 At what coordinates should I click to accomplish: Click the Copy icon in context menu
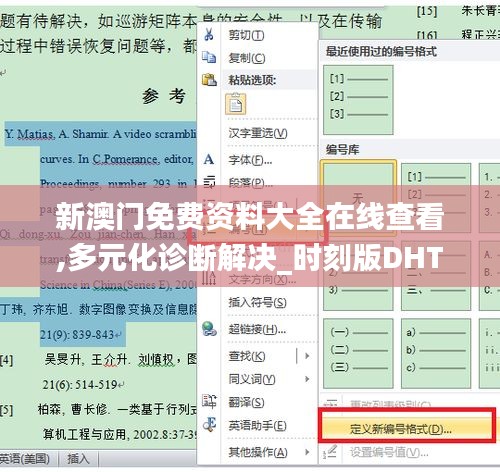209,57
